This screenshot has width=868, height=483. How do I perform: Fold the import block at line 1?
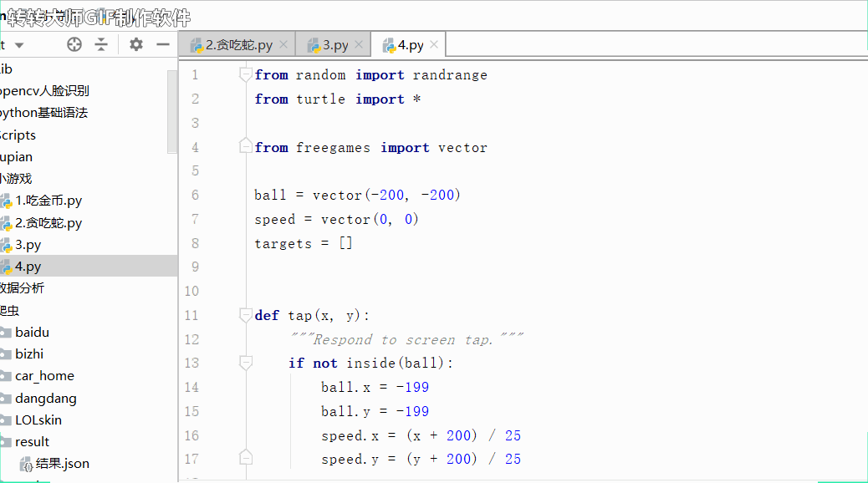click(246, 74)
